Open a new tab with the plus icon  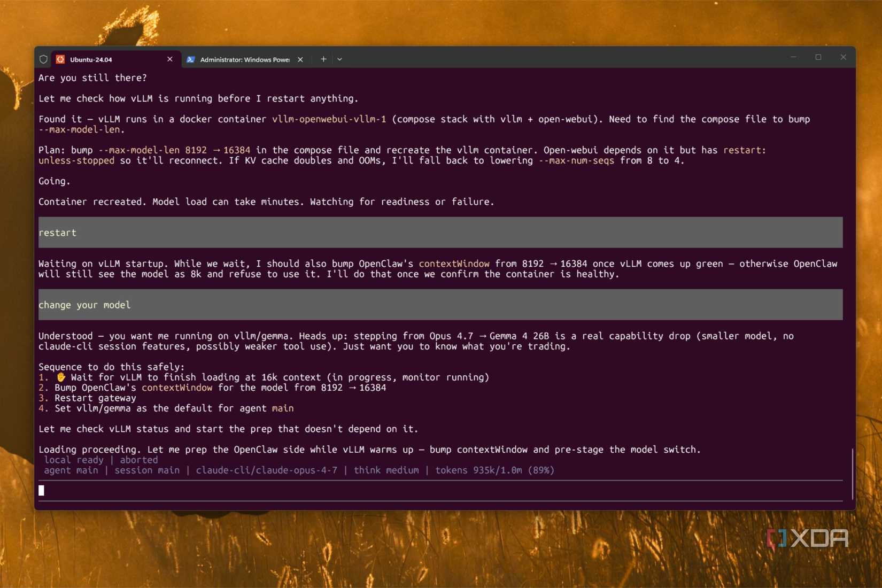323,59
